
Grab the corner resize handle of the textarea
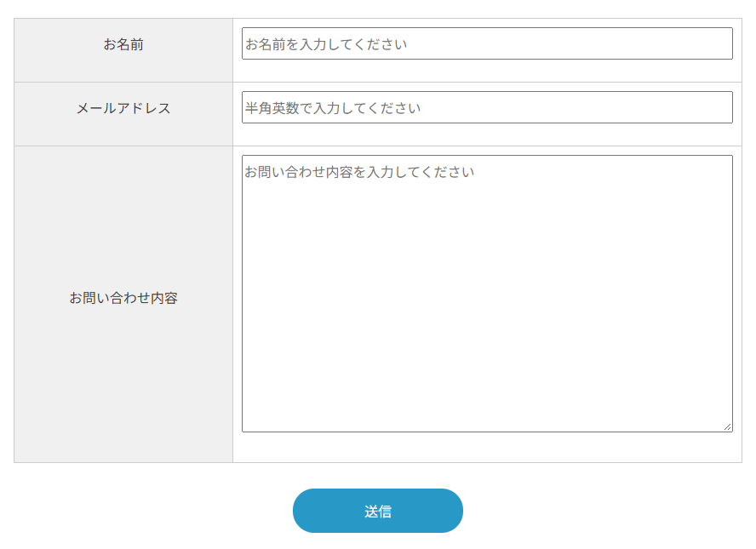point(728,427)
